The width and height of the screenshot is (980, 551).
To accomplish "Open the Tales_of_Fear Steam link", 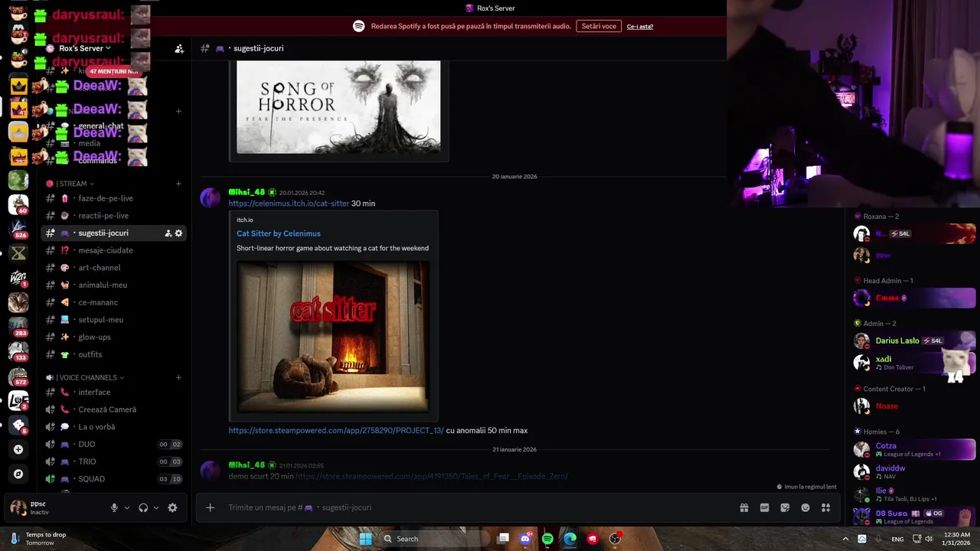I will (432, 476).
